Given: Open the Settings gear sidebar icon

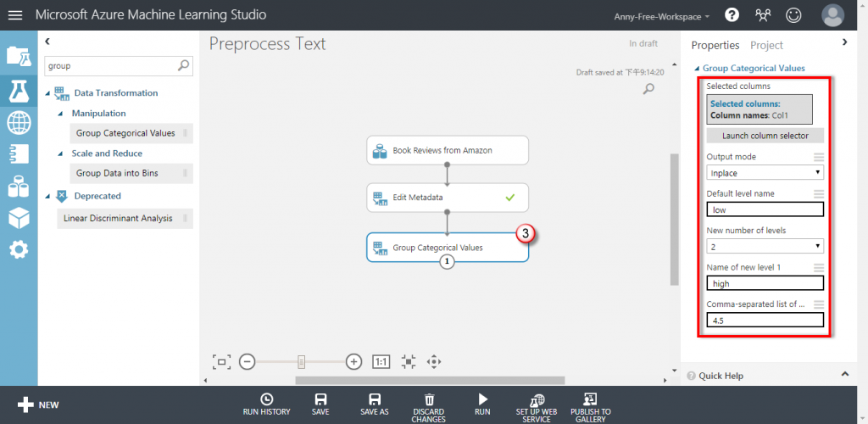Looking at the screenshot, I should point(19,251).
